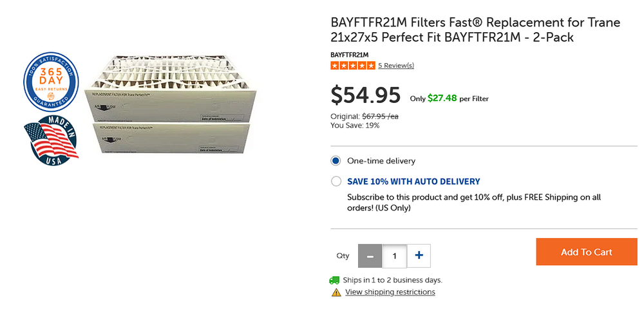The height and width of the screenshot is (316, 644).
Task: Click the One-time delivery label text
Action: tap(381, 161)
